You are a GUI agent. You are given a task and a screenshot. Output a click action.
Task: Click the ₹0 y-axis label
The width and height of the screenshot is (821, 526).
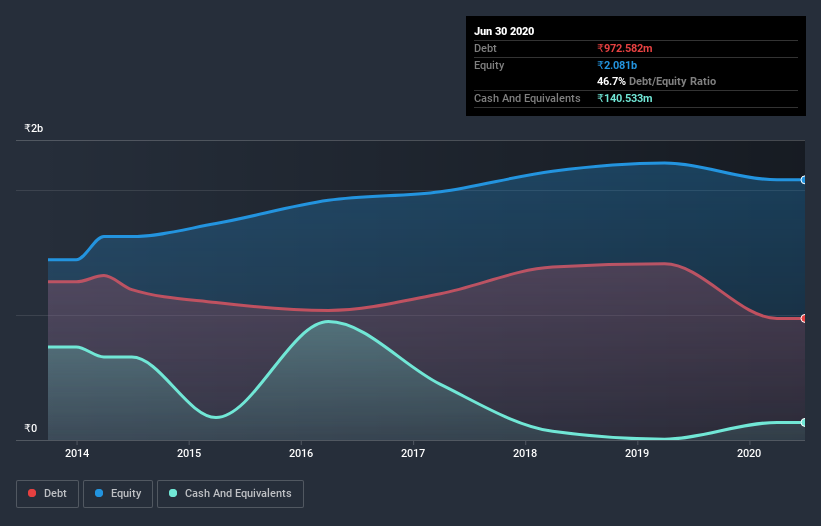(x=31, y=428)
